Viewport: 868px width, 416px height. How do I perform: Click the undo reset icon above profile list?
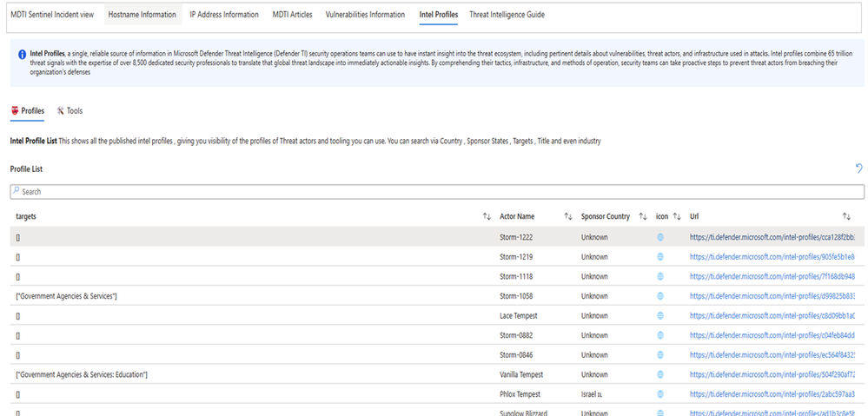858,168
